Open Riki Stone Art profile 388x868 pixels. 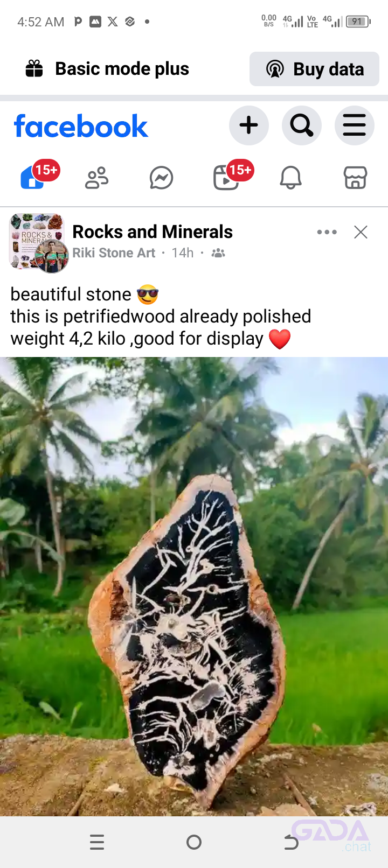tap(114, 253)
